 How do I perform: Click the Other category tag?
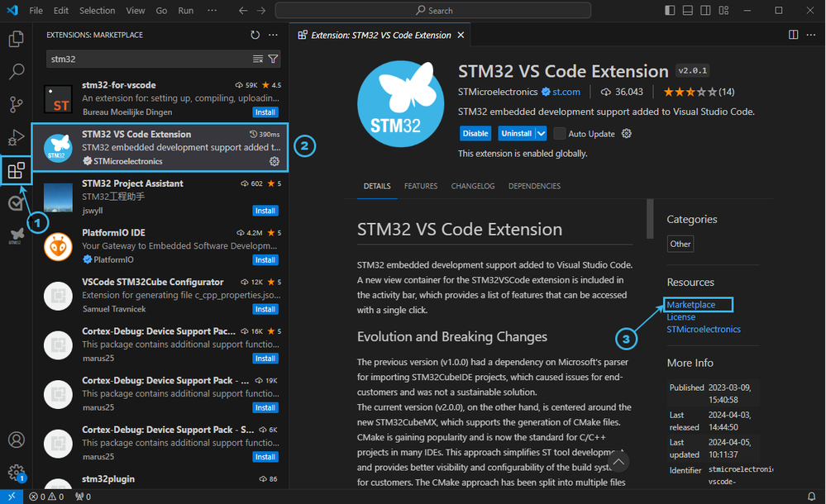[x=680, y=244]
